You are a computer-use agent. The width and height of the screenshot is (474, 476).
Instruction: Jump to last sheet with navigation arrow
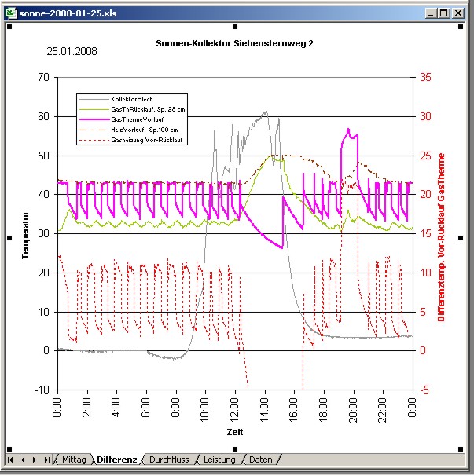(47, 460)
